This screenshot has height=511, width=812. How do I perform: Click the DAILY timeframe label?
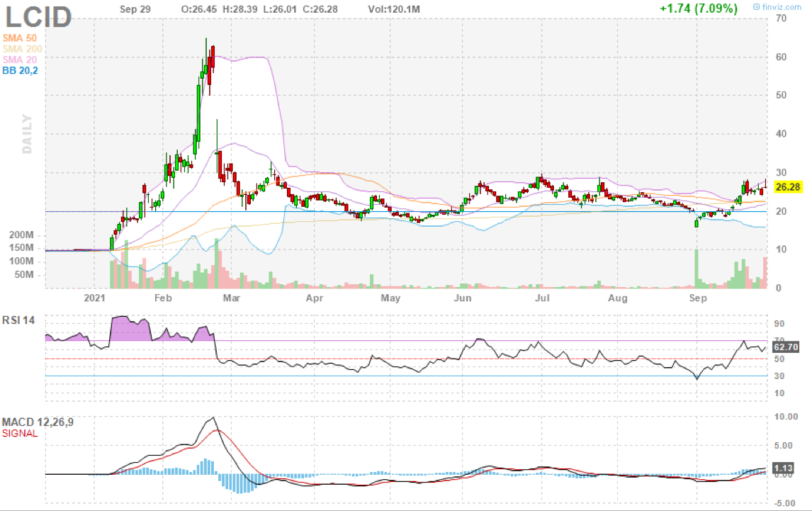[x=27, y=134]
